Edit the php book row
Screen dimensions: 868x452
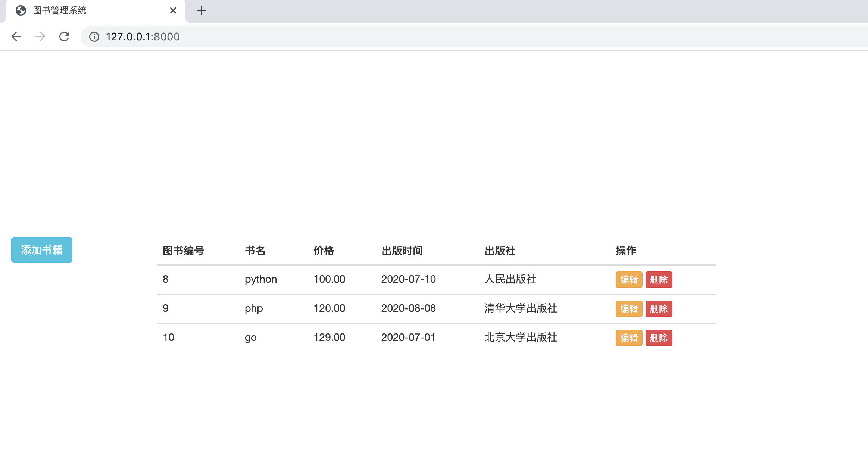tap(629, 309)
